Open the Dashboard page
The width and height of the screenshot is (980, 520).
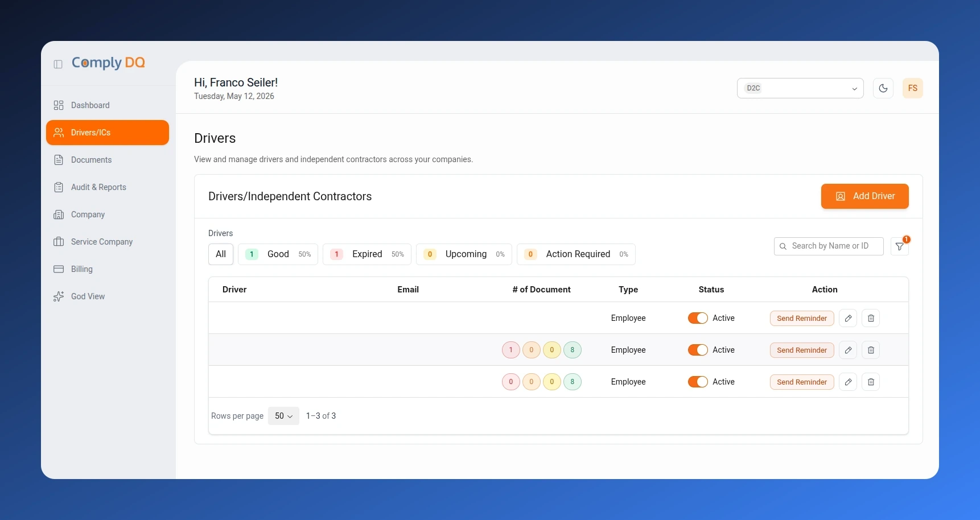(x=108, y=105)
